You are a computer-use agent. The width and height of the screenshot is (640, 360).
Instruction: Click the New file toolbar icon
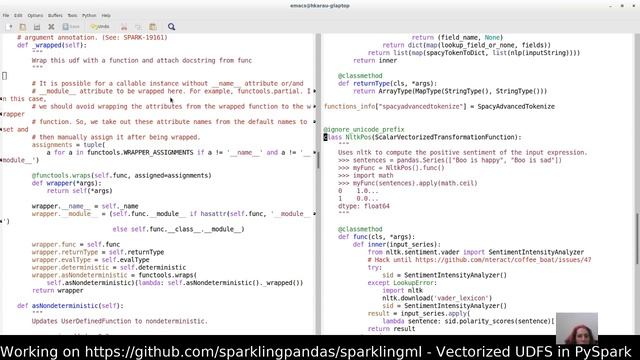[9, 27]
